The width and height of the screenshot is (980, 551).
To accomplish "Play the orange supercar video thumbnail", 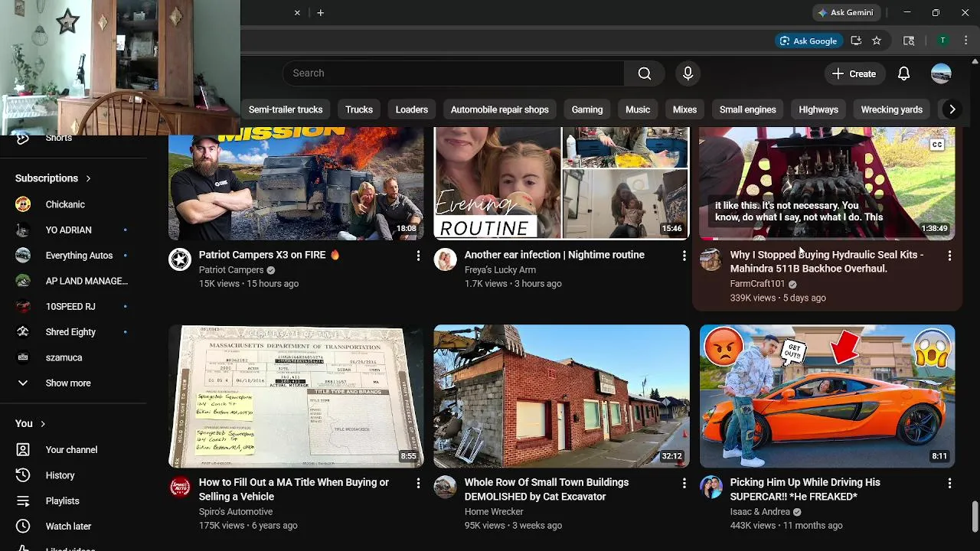I will [x=827, y=396].
